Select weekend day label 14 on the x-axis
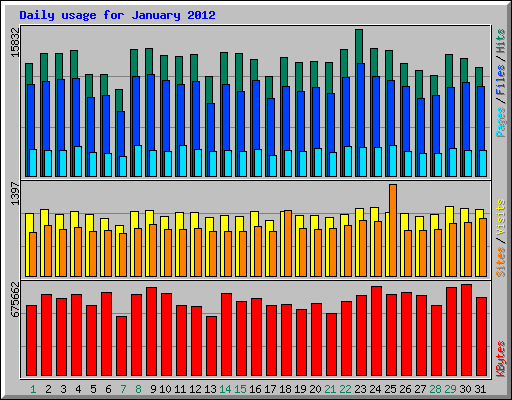Screen dimensions: 512x400 pos(225,389)
